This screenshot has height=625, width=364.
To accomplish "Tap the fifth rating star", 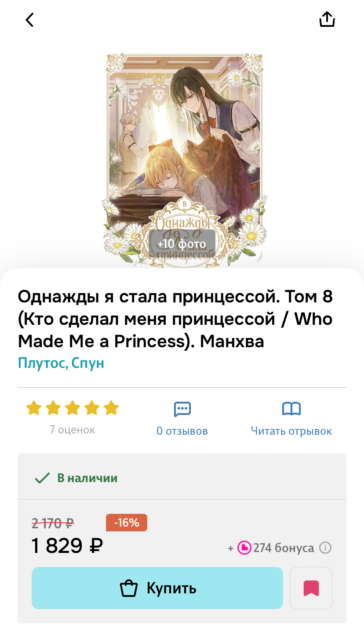I will click(111, 408).
